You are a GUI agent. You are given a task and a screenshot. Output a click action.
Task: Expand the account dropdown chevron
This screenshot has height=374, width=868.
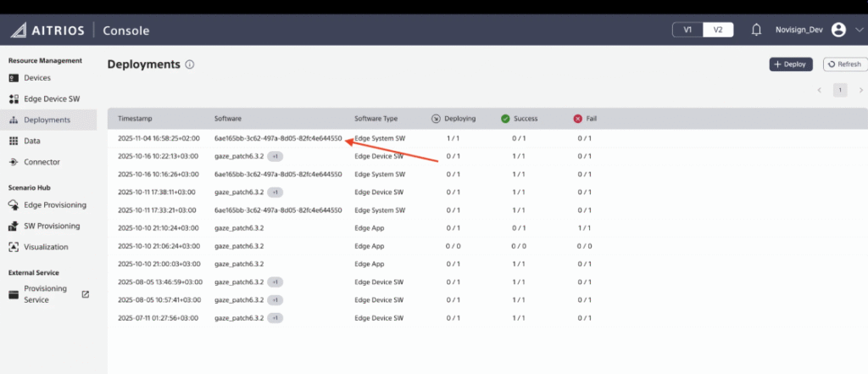858,30
